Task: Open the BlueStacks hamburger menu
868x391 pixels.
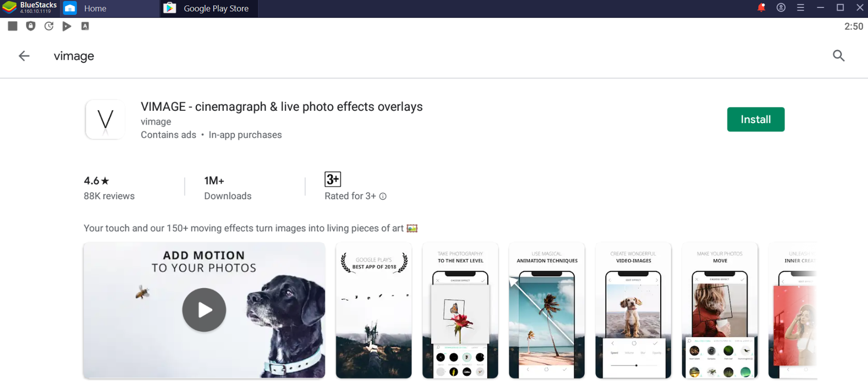Action: [801, 8]
